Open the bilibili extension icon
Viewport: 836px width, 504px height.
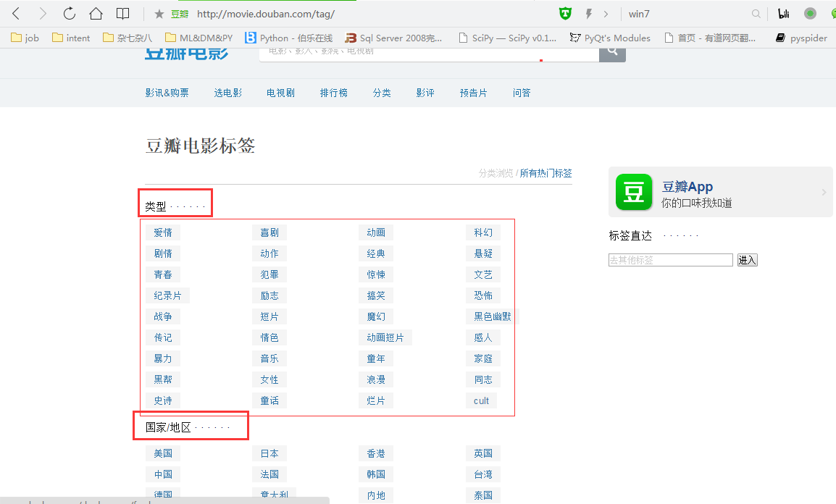point(783,14)
